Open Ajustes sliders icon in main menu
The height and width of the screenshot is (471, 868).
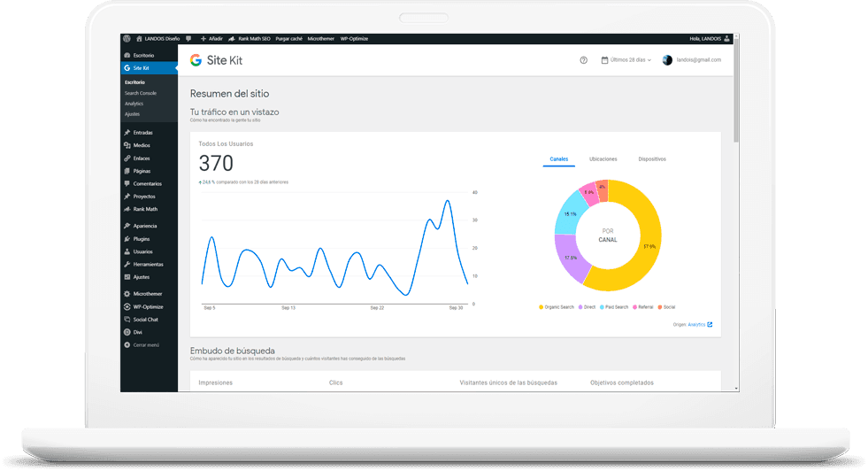tap(127, 277)
